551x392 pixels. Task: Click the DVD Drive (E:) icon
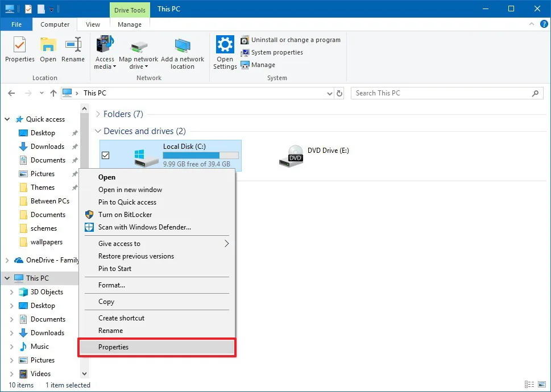click(291, 156)
